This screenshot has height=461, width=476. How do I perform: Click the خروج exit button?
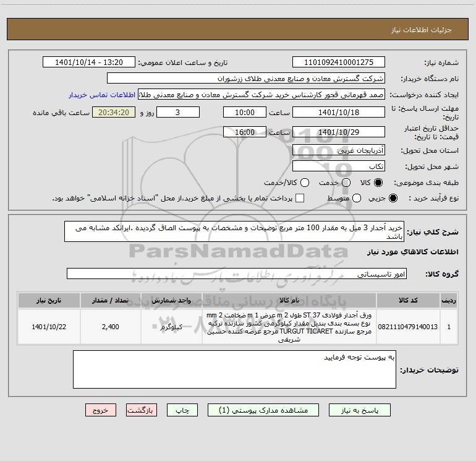(x=101, y=410)
